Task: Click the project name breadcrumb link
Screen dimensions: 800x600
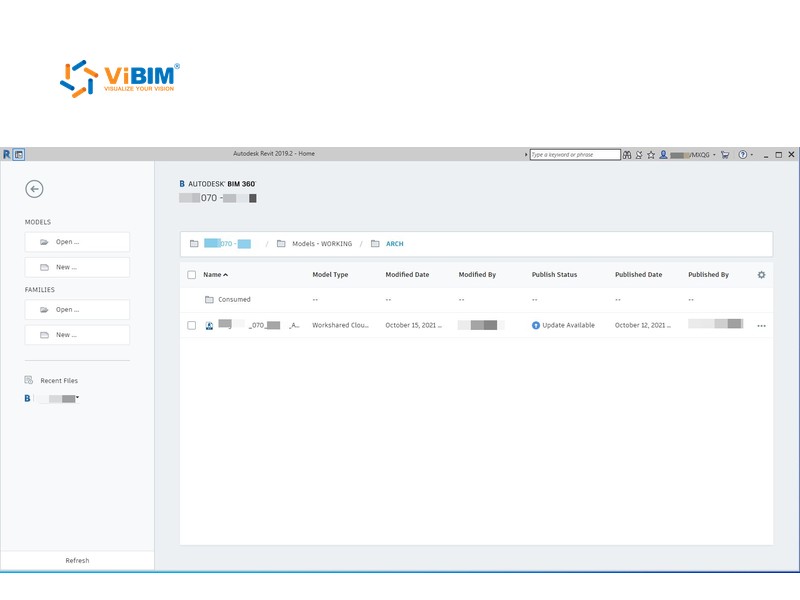Action: (228, 244)
